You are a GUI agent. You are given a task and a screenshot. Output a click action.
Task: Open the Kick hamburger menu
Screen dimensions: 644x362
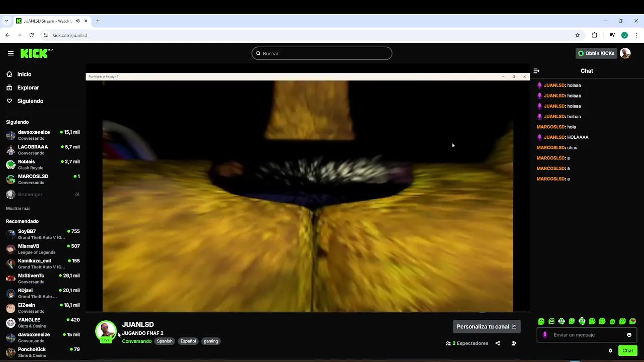pos(11,53)
